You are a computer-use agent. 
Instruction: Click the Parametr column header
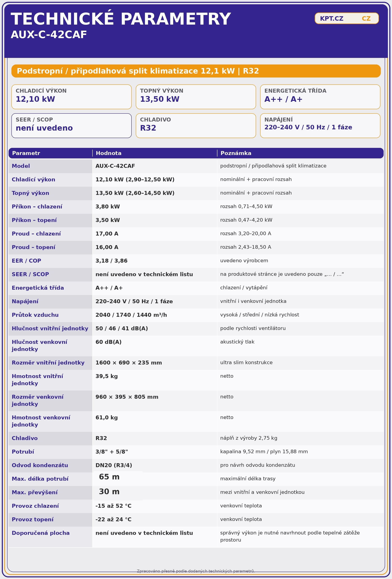click(26, 153)
